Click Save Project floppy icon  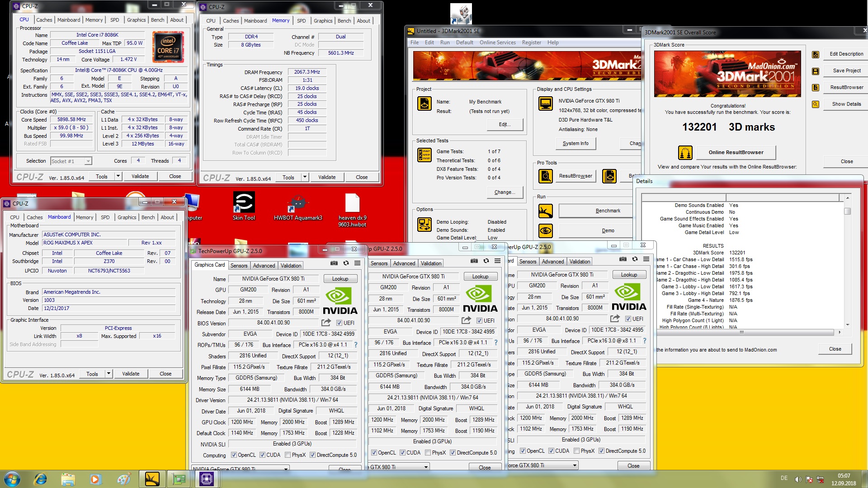(816, 71)
